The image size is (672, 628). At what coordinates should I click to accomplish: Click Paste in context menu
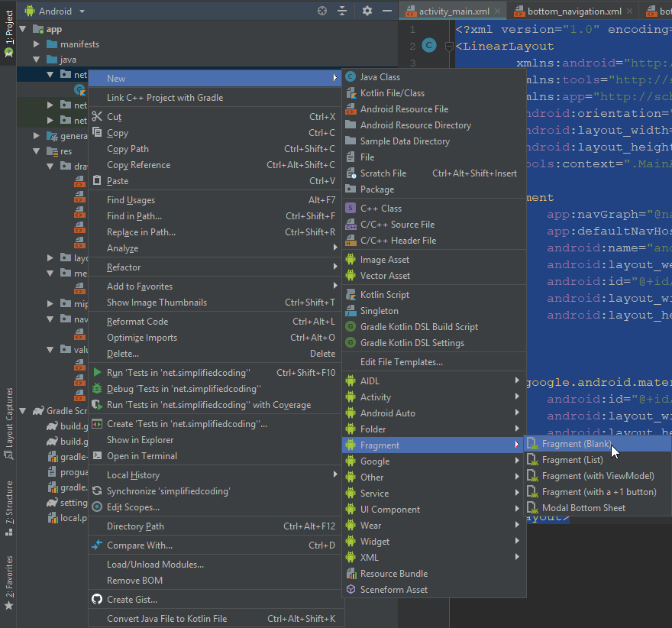click(x=215, y=181)
